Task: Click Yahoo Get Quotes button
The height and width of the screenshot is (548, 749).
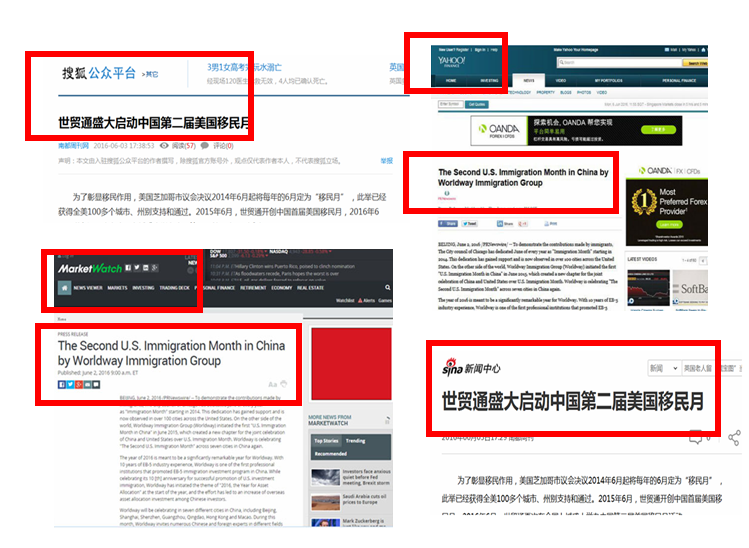Action: tap(477, 104)
